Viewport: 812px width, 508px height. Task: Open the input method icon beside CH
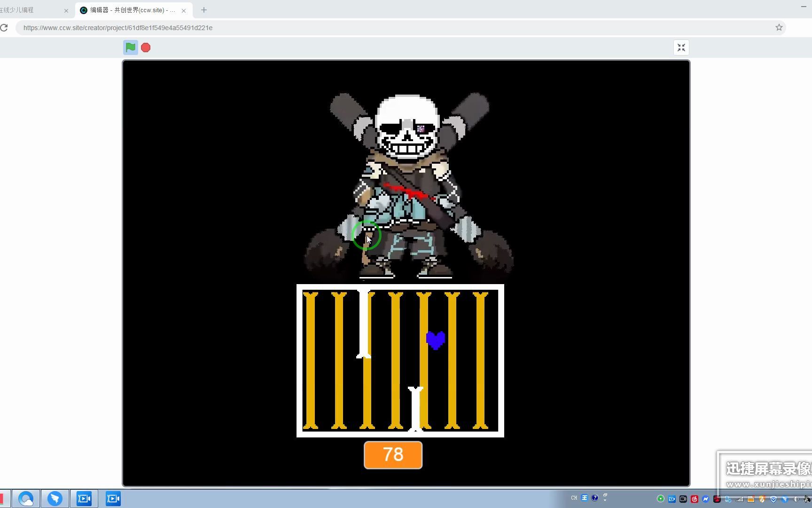click(x=585, y=498)
